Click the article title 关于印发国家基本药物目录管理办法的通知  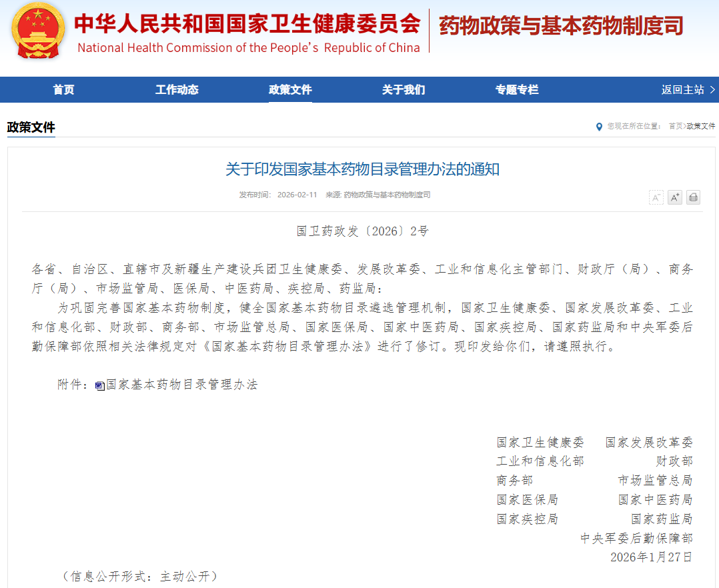pos(362,169)
